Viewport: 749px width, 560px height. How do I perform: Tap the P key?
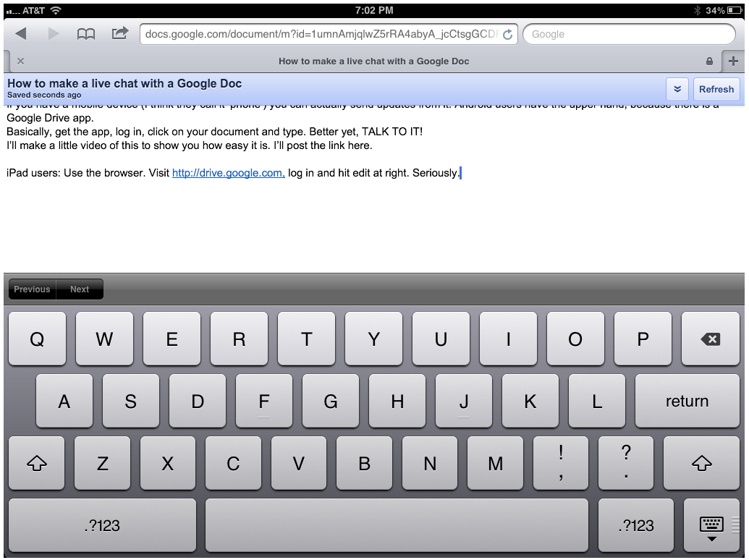pos(643,339)
